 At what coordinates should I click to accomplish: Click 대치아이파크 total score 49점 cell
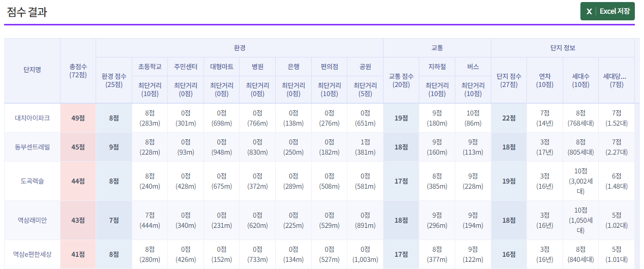78,118
